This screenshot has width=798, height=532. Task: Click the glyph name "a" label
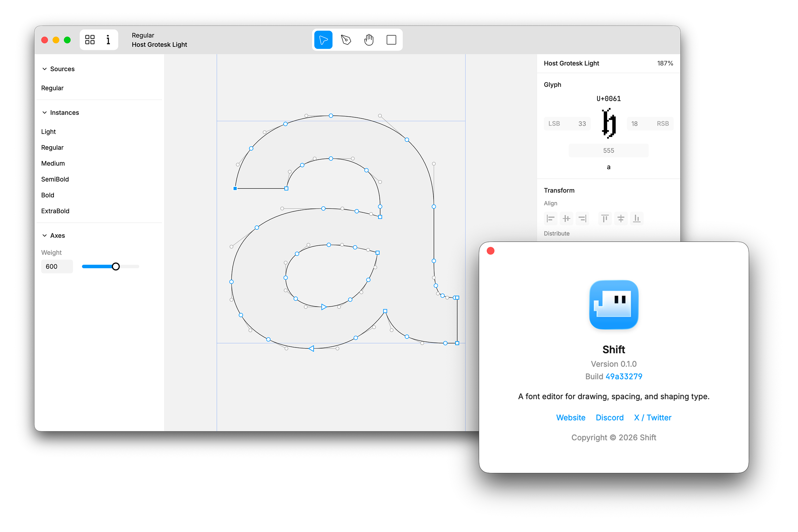[x=609, y=167]
